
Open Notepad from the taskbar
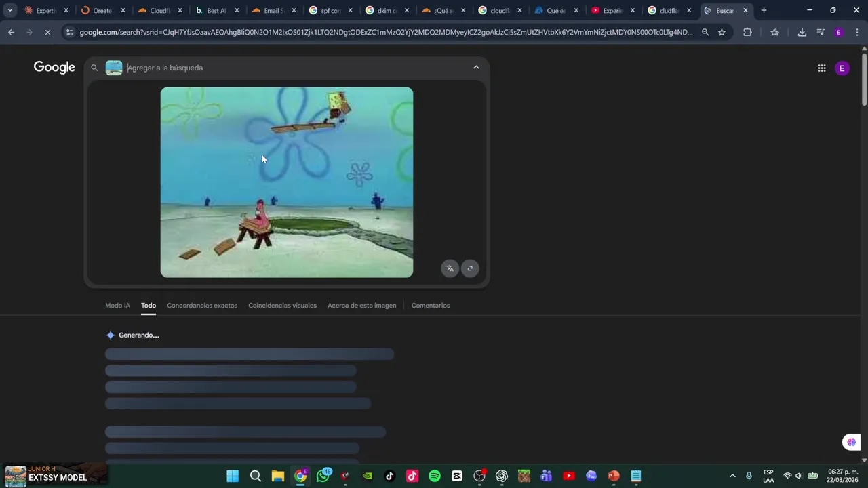(636, 476)
